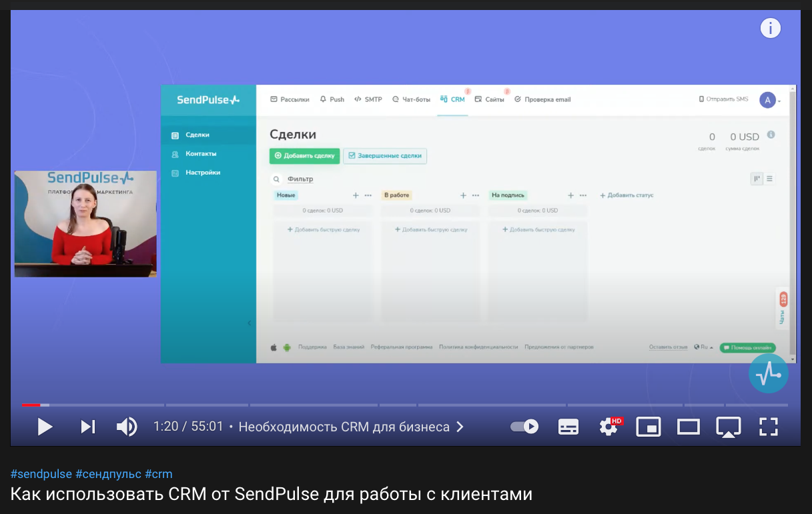The height and width of the screenshot is (514, 812).
Task: Click the search magnifier icon
Action: [x=276, y=179]
